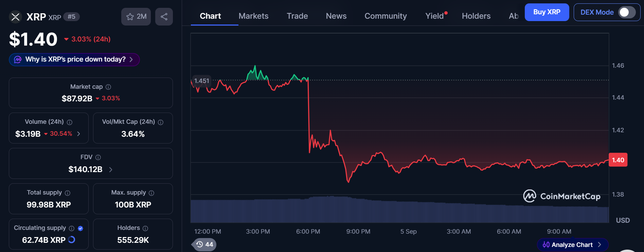Click Volume (24h) info icon
Image resolution: width=644 pixels, height=252 pixels.
click(70, 122)
